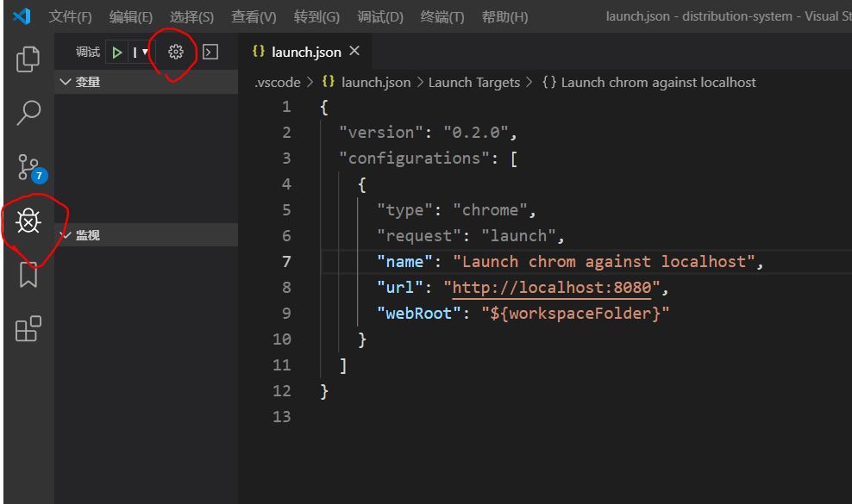Open the 帮助(H) menu
Viewport: 852px width, 504px height.
coord(504,17)
